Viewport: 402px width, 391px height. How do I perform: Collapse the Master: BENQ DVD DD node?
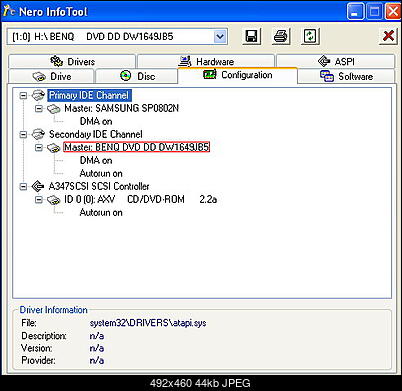pos(39,147)
